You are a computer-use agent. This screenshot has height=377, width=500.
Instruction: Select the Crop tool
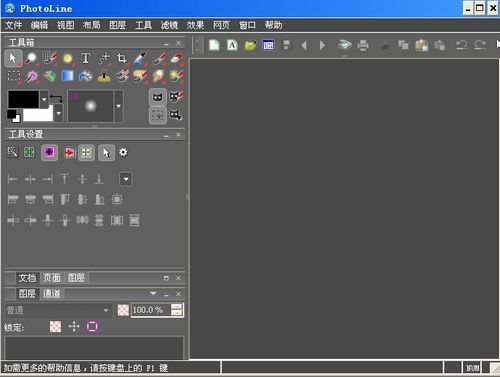click(122, 58)
